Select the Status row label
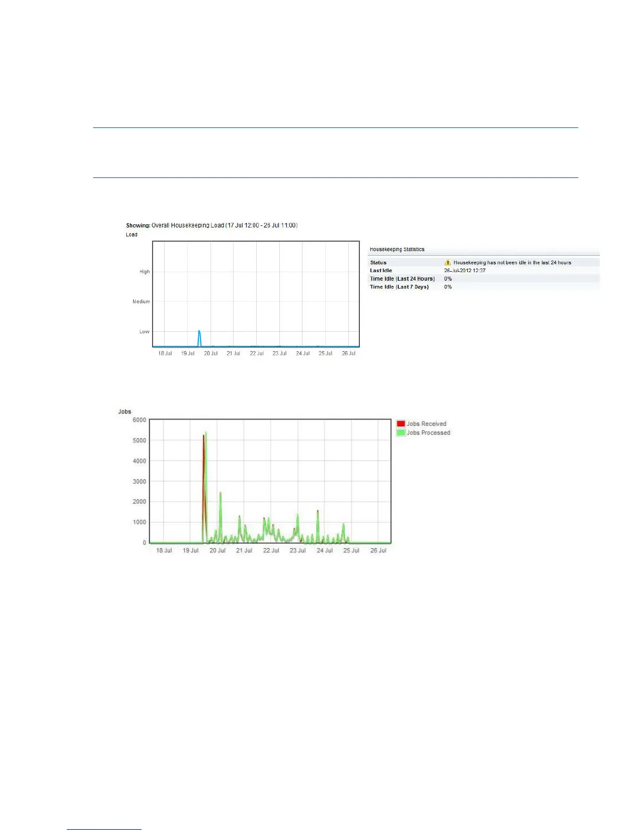 coord(378,262)
